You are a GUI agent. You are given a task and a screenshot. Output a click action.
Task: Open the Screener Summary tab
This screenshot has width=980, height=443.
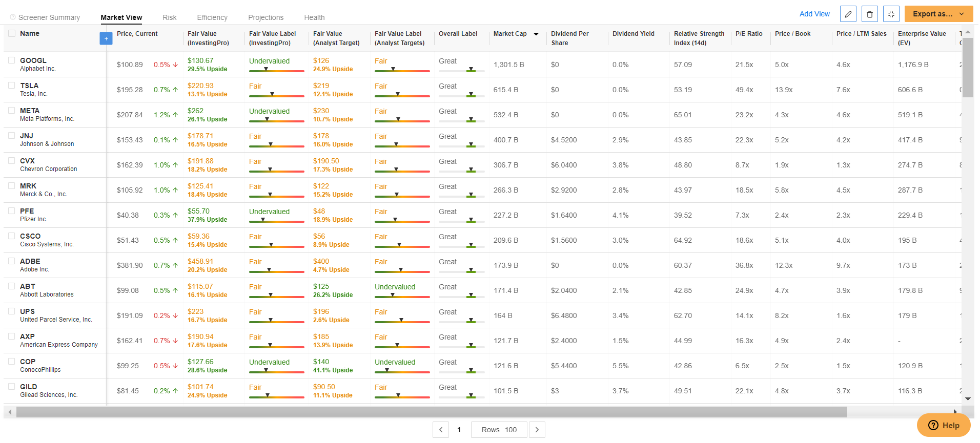[49, 17]
